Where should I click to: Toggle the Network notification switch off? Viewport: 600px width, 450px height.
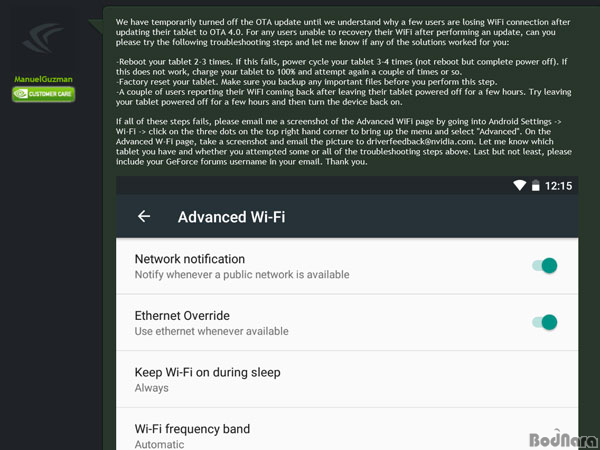[x=545, y=266]
